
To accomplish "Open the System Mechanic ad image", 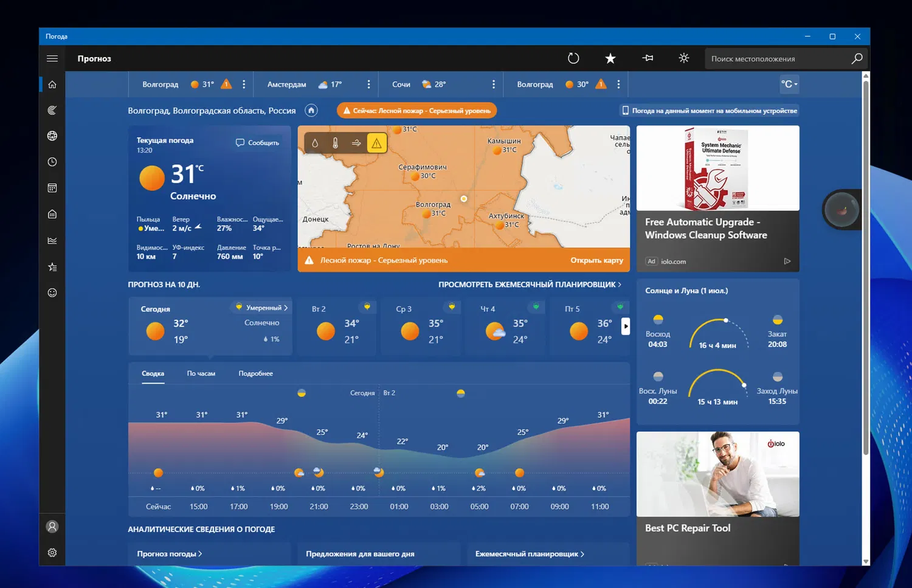I will (x=718, y=168).
